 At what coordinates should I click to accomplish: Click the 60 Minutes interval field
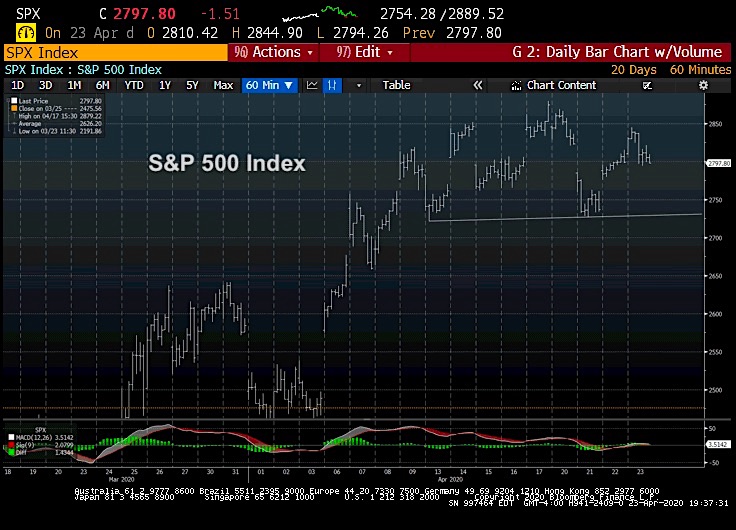(700, 70)
